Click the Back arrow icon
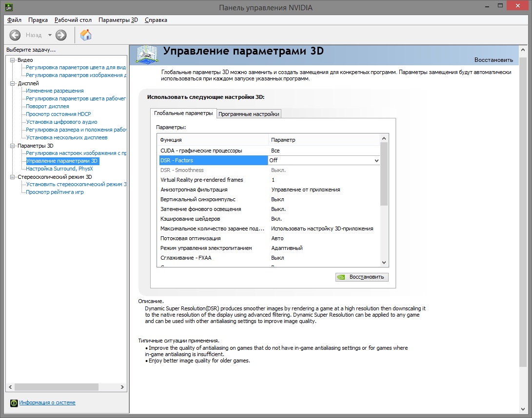Screen dimensions: 532x418 point(15,35)
